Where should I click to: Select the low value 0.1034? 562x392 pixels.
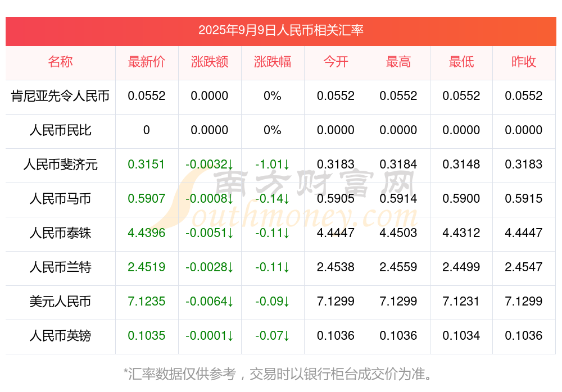click(x=461, y=335)
